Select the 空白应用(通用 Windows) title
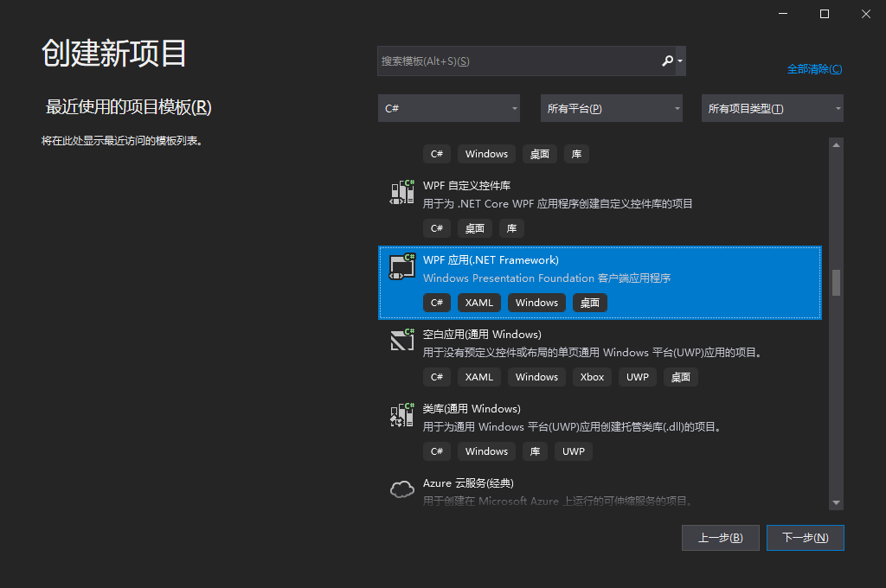Image resolution: width=886 pixels, height=588 pixels. click(482, 335)
